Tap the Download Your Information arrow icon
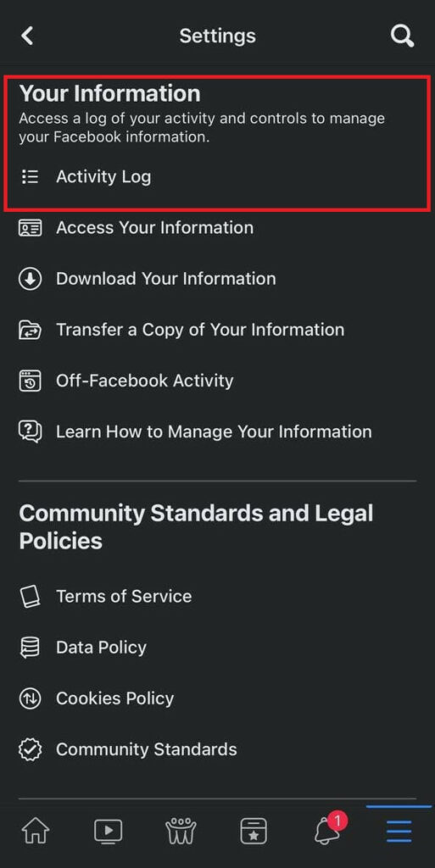This screenshot has width=435, height=868. tap(30, 278)
